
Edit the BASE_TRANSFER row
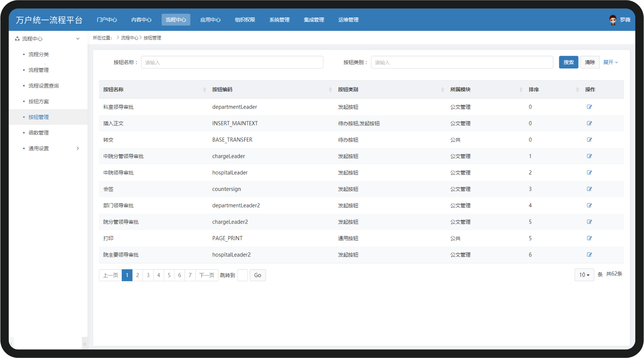(x=589, y=140)
